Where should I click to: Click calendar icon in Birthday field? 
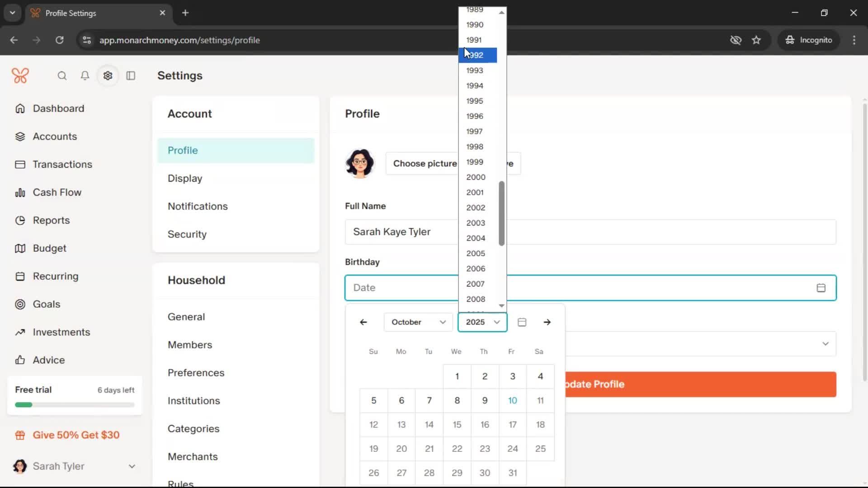821,288
